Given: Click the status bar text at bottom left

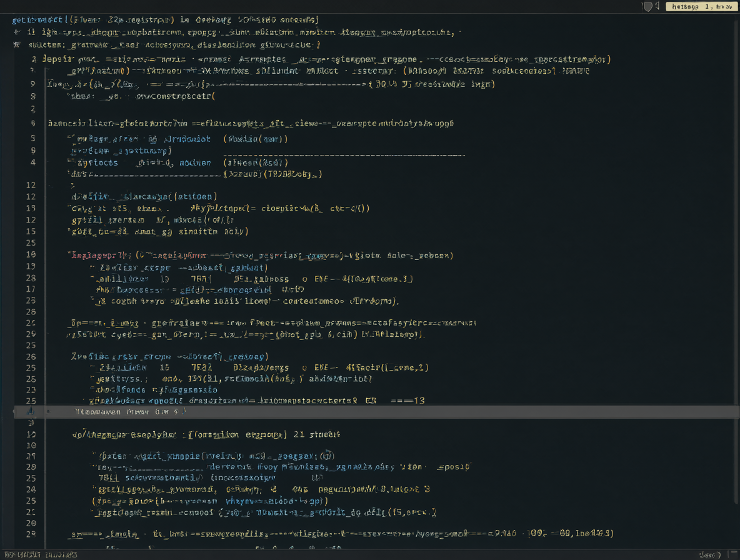Looking at the screenshot, I should 41,555.
